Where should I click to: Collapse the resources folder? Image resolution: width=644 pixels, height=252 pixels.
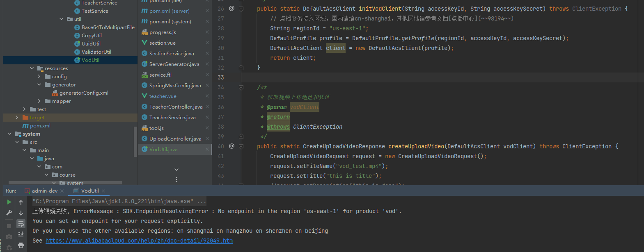point(32,68)
